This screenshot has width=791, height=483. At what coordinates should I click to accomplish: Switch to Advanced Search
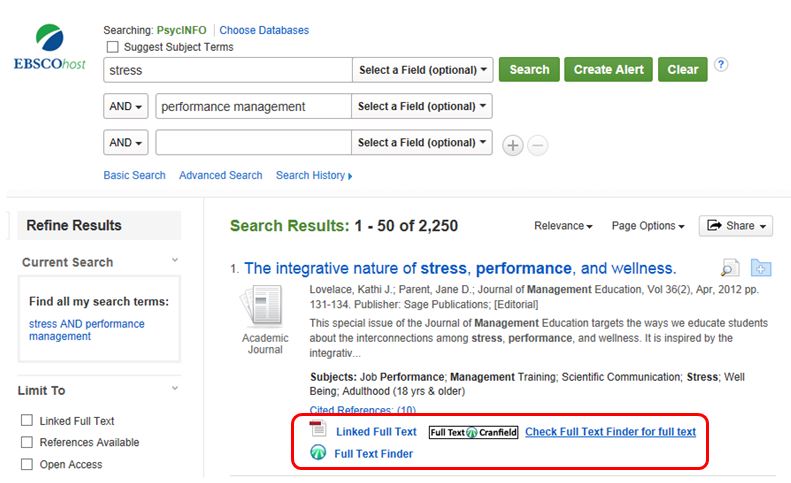coord(220,175)
